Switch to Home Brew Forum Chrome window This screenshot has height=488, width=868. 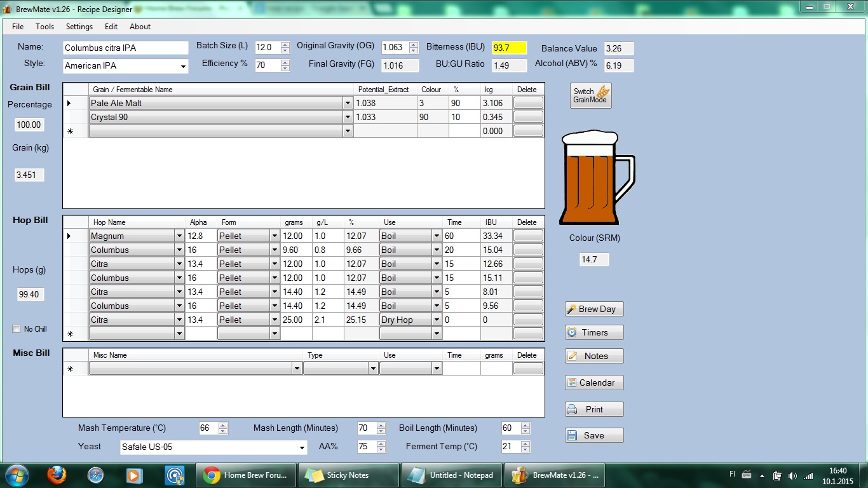(245, 475)
